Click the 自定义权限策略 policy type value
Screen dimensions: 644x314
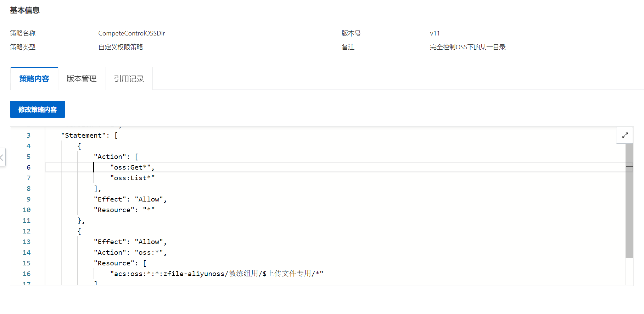pos(121,47)
